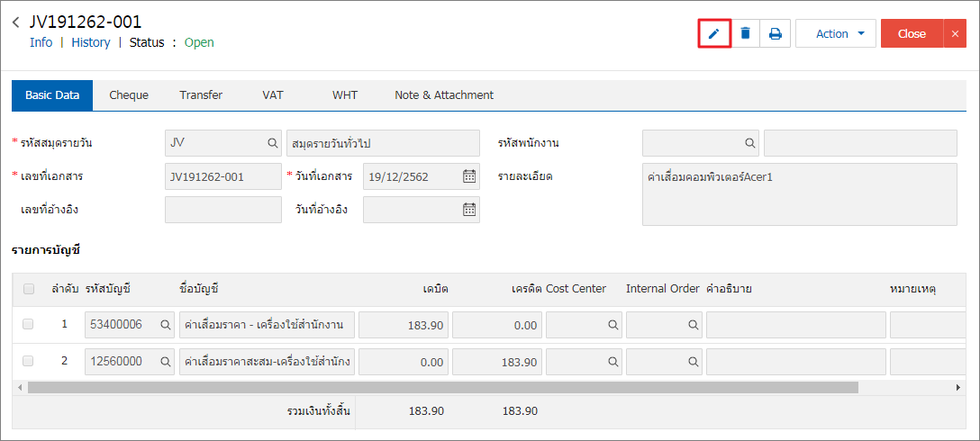Open the Note & Attachment tab

[444, 95]
